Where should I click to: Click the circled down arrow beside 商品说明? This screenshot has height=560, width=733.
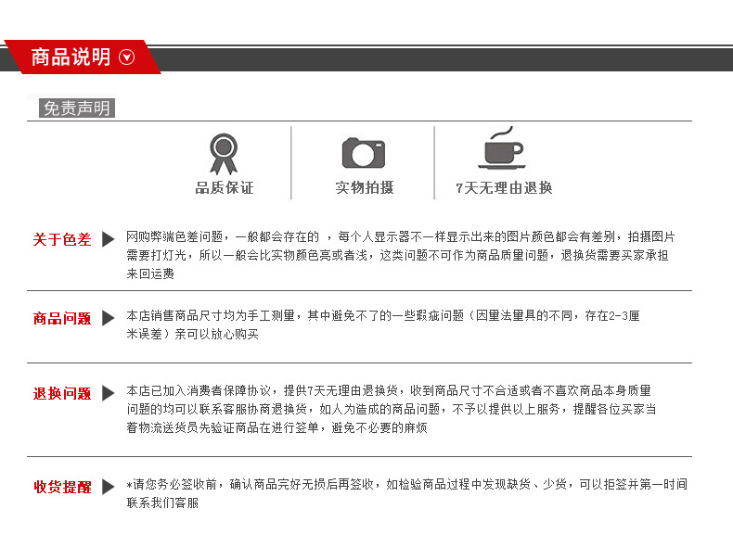(x=127, y=57)
